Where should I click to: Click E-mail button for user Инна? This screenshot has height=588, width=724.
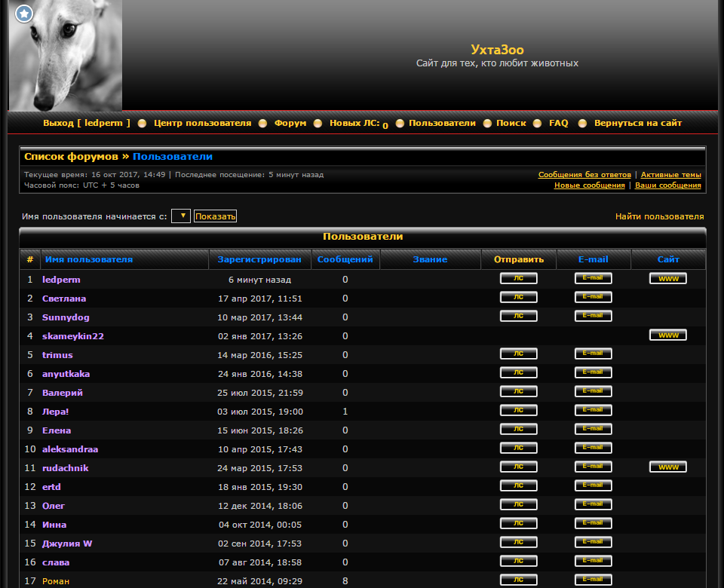[x=593, y=523]
